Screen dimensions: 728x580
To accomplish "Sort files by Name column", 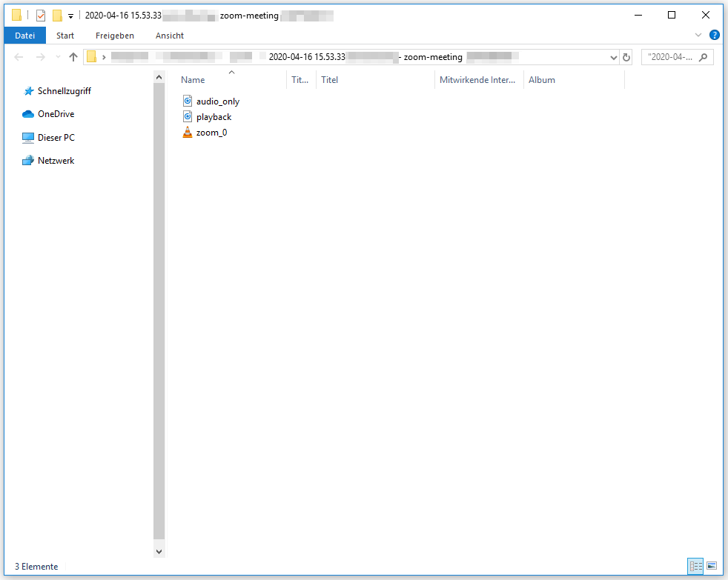I will 193,80.
